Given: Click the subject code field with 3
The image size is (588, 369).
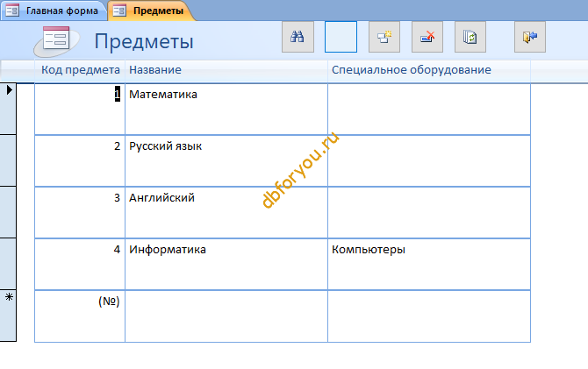Looking at the screenshot, I should (x=80, y=212).
